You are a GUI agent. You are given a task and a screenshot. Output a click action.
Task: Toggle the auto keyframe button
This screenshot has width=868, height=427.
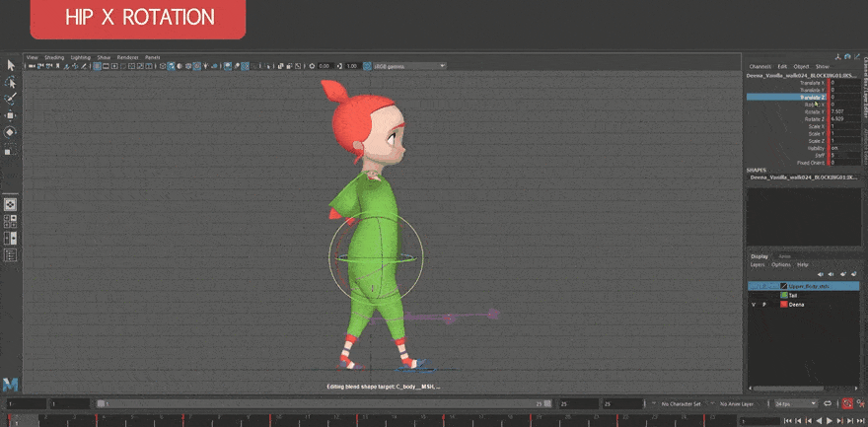click(846, 404)
